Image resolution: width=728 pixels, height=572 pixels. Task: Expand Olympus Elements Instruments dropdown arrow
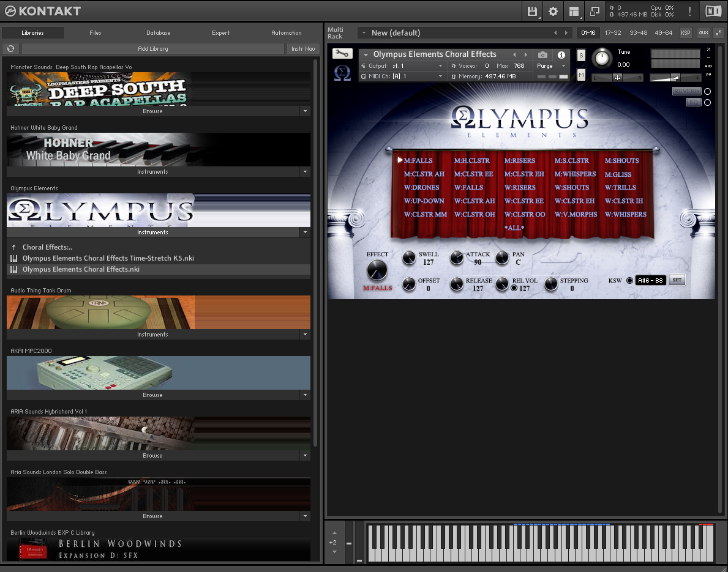tap(305, 232)
